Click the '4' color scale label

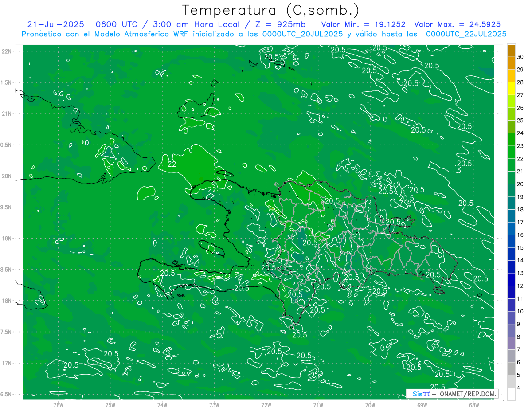(x=519, y=388)
